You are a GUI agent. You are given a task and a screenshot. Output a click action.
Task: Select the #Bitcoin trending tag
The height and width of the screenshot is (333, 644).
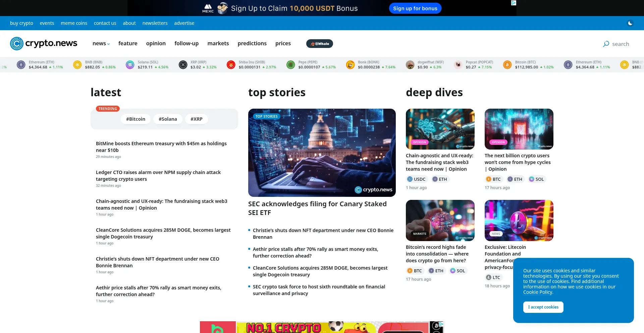click(136, 119)
